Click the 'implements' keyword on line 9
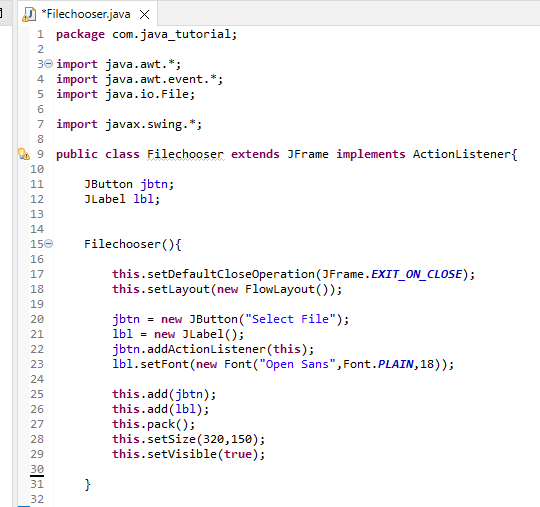The image size is (540, 507). click(371, 154)
